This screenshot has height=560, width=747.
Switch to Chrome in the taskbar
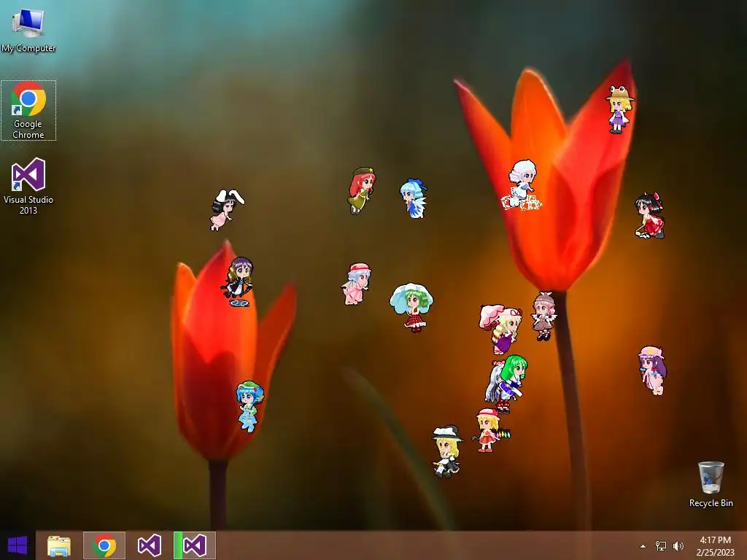(x=104, y=545)
